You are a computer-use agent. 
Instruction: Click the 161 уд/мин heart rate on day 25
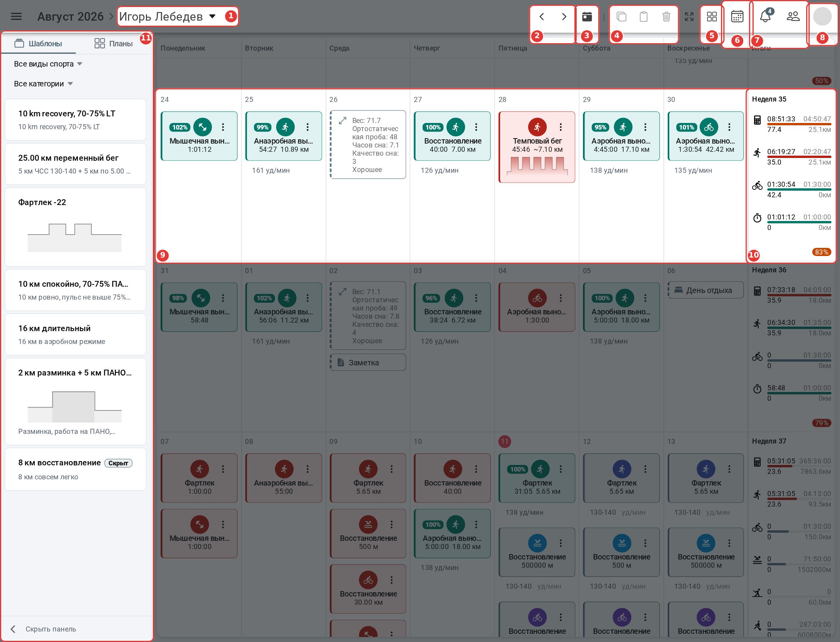(x=271, y=170)
